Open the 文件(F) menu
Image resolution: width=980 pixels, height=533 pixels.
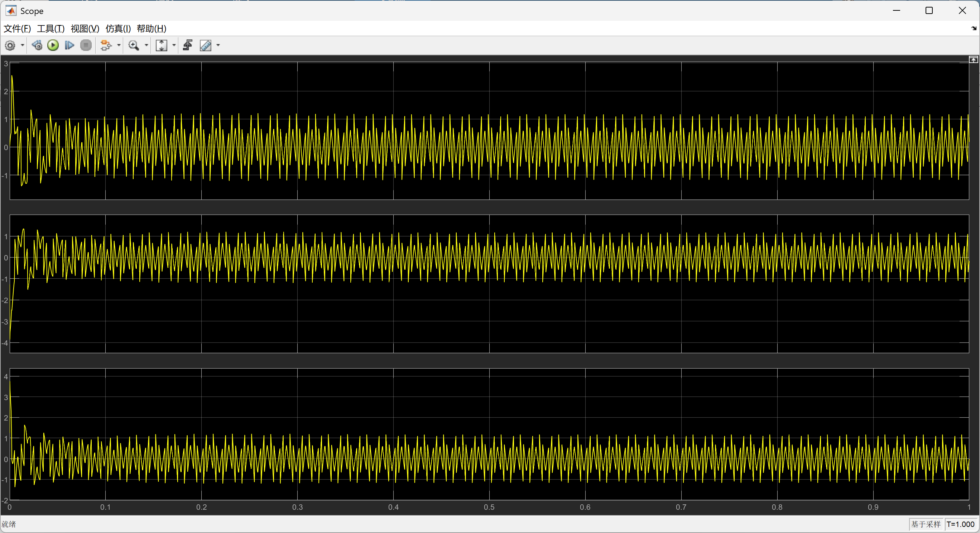pos(17,29)
